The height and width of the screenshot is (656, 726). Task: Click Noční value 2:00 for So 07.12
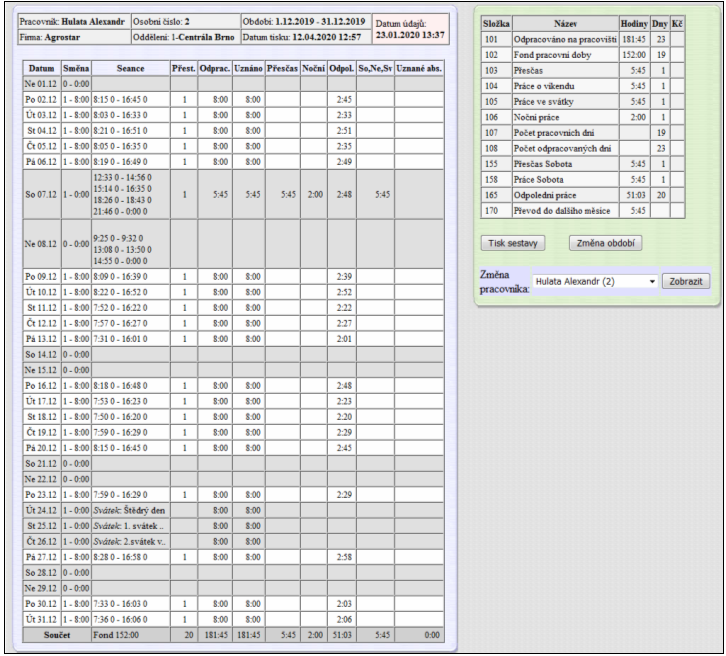point(314,194)
